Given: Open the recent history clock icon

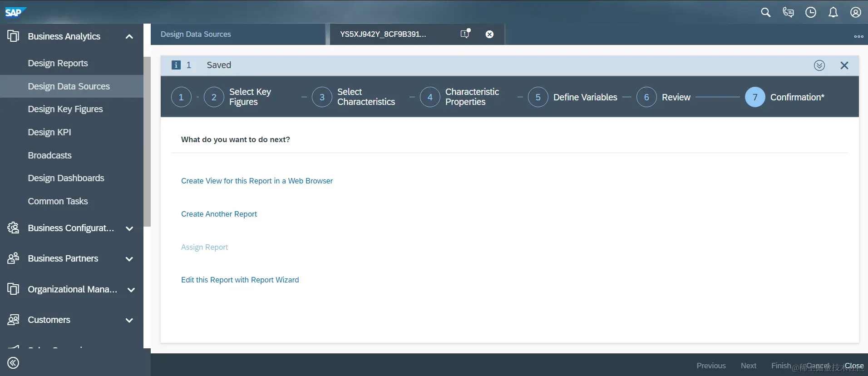Looking at the screenshot, I should (x=811, y=12).
